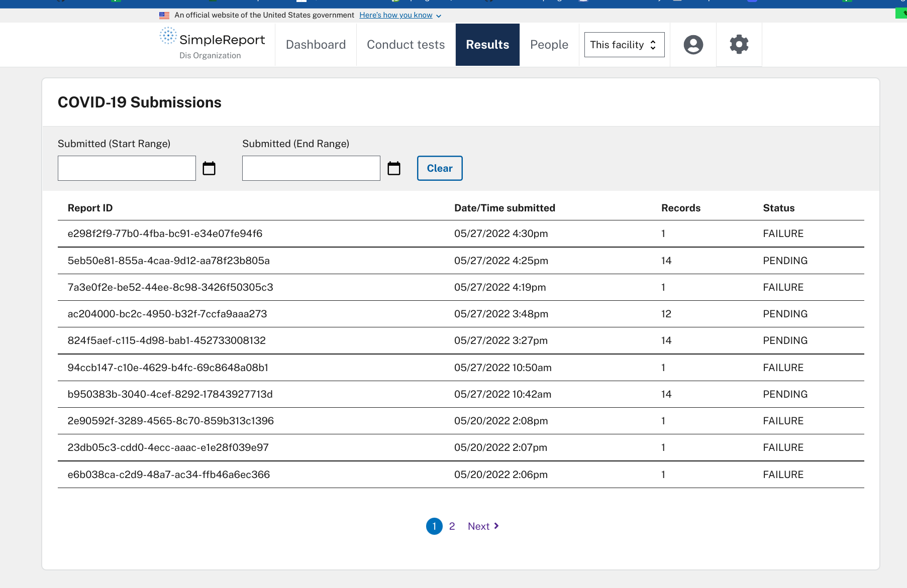Click the Next arrow chevron in pagination
This screenshot has height=588, width=907.
click(496, 526)
